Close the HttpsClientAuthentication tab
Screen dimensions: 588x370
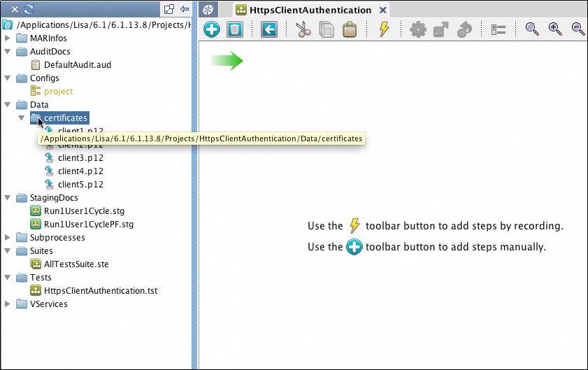point(383,10)
